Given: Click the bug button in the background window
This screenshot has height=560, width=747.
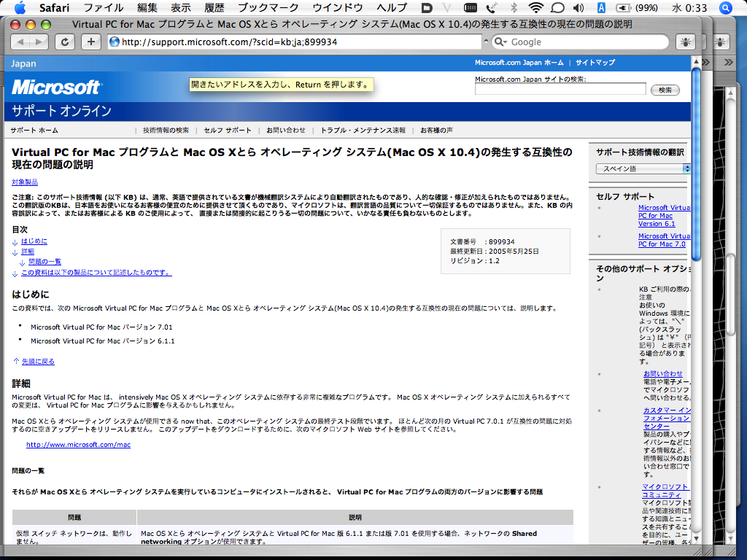Looking at the screenshot, I should click(720, 42).
